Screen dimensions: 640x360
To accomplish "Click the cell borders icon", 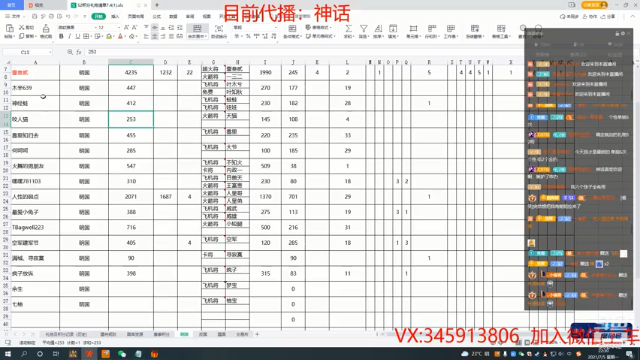I will [86, 36].
